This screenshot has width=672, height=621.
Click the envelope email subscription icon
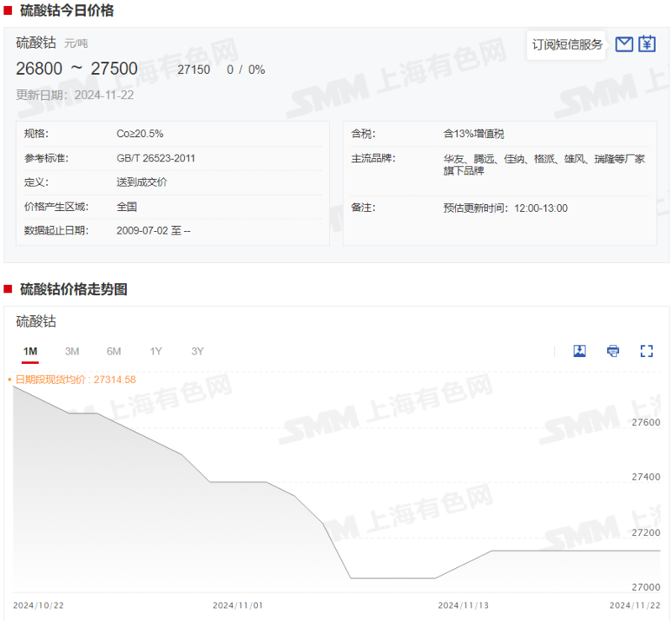coord(623,45)
